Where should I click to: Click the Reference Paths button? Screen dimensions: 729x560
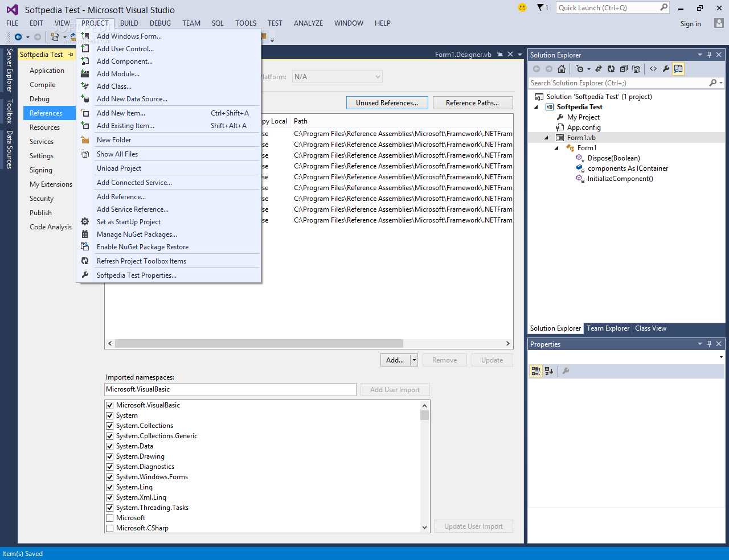click(x=473, y=103)
